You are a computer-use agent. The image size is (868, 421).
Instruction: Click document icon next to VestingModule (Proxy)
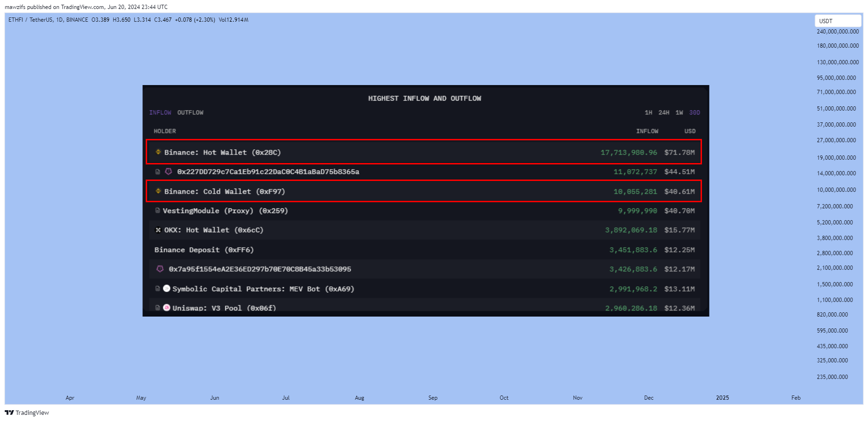point(158,211)
